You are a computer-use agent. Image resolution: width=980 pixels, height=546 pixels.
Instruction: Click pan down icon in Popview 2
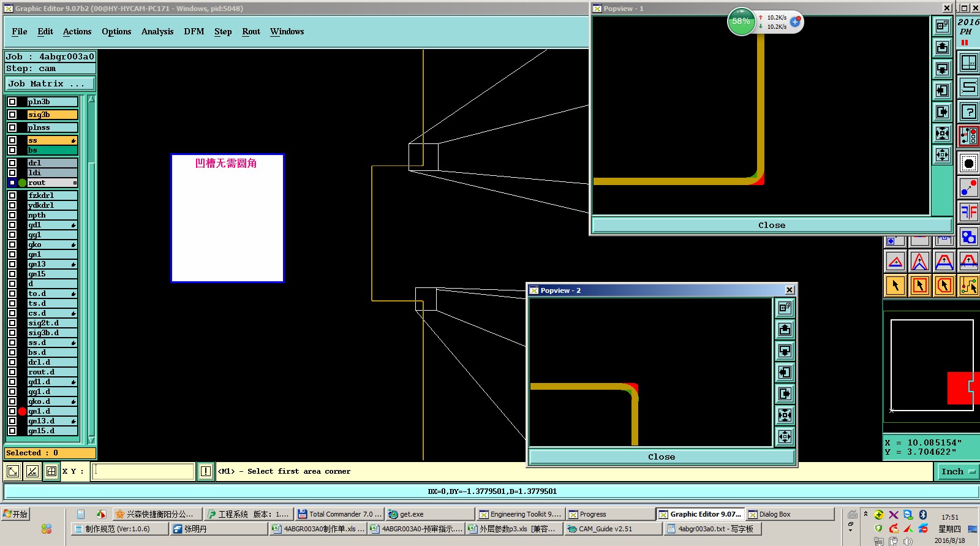click(785, 351)
